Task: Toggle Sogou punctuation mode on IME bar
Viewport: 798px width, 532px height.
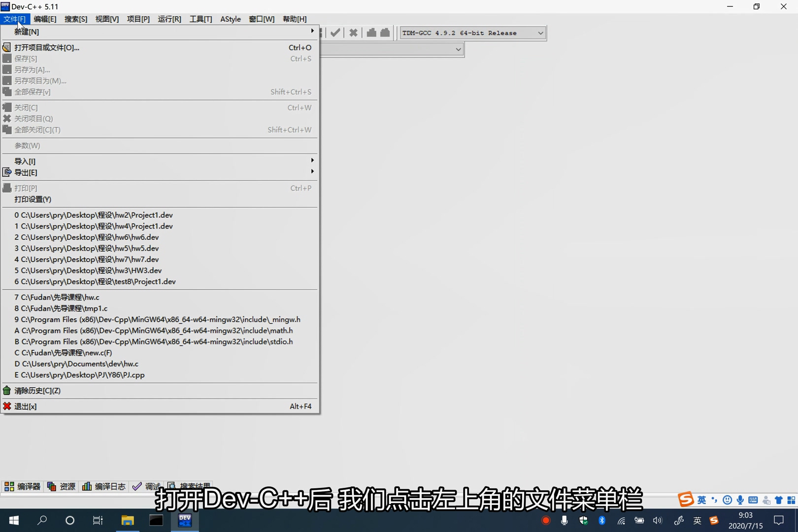Action: coord(714,500)
